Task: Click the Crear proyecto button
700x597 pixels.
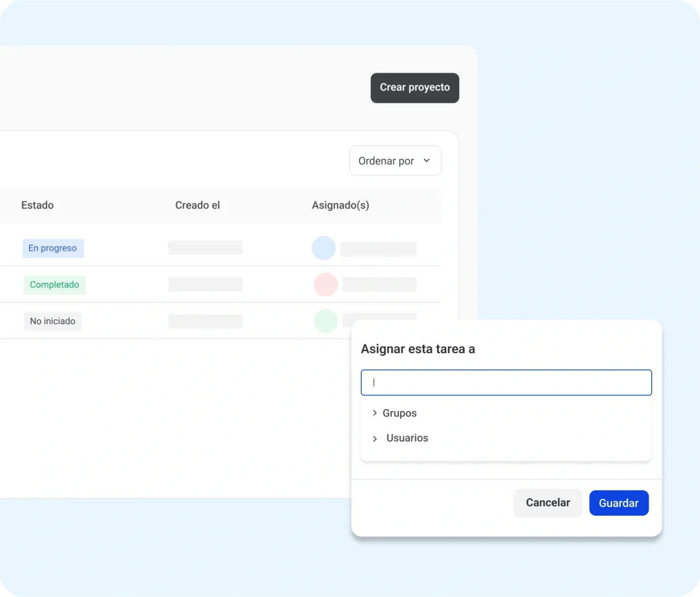Action: (x=414, y=88)
